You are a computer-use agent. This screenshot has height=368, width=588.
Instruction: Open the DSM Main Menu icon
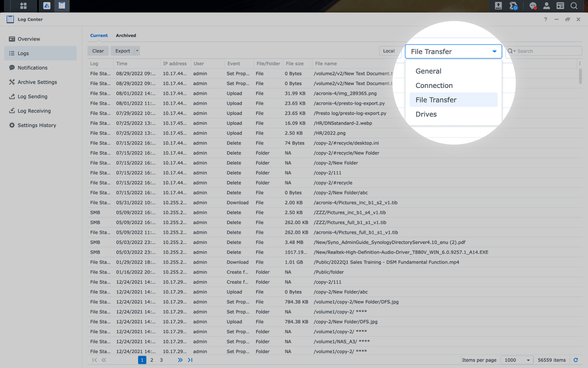[x=23, y=6]
